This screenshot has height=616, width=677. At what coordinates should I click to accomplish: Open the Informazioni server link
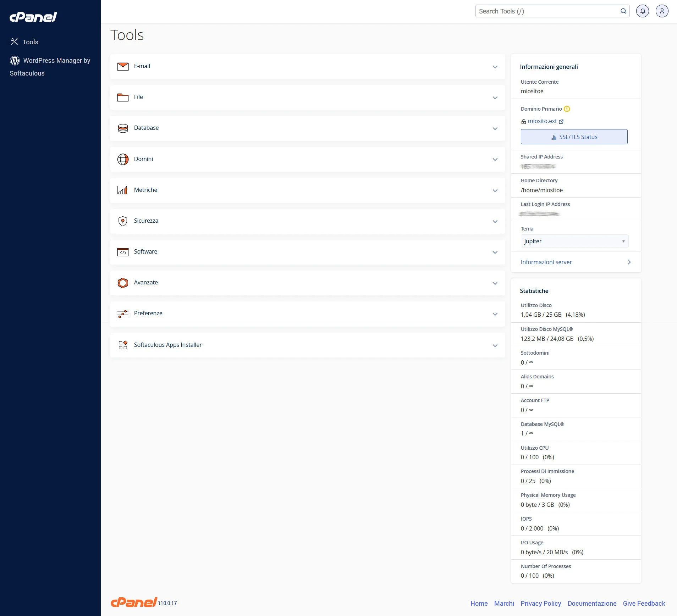(546, 262)
